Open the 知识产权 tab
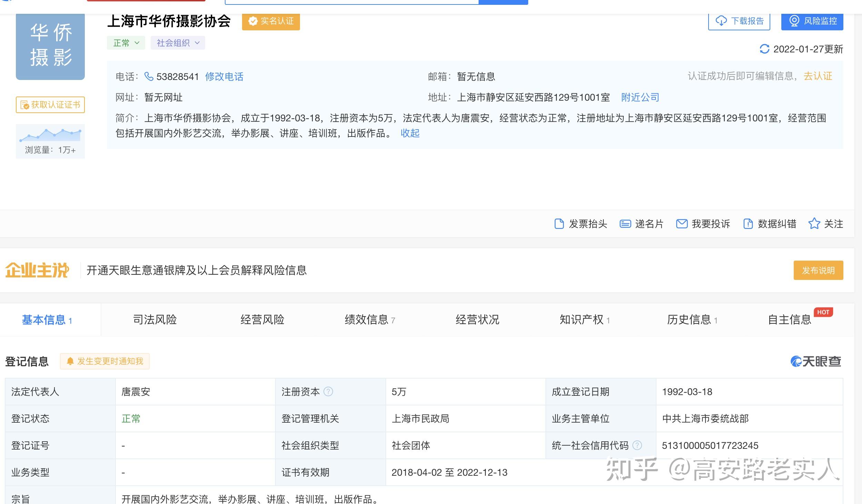862x504 pixels. click(585, 320)
